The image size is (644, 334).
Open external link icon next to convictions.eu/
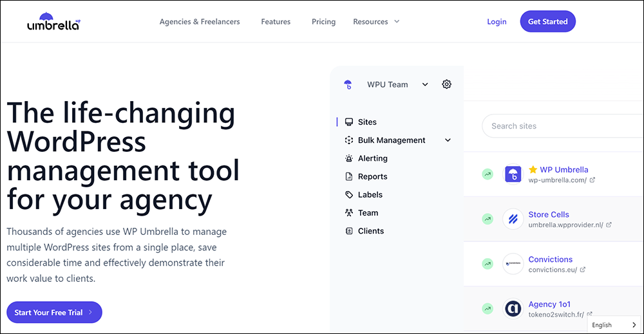tap(582, 270)
